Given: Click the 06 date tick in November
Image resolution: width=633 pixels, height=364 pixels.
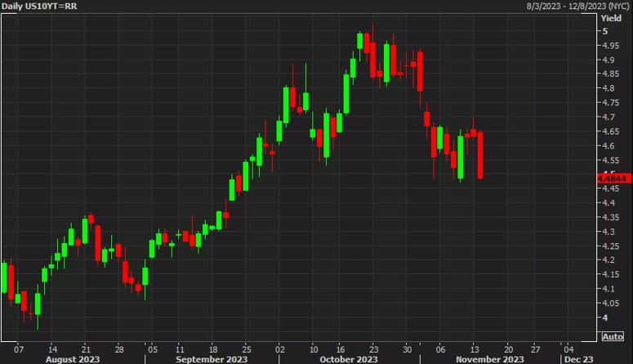Looking at the screenshot, I should (x=440, y=349).
